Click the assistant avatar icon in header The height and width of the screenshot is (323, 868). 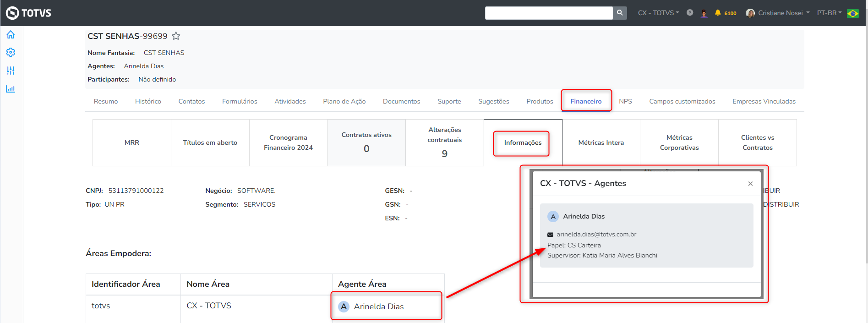pyautogui.click(x=704, y=13)
